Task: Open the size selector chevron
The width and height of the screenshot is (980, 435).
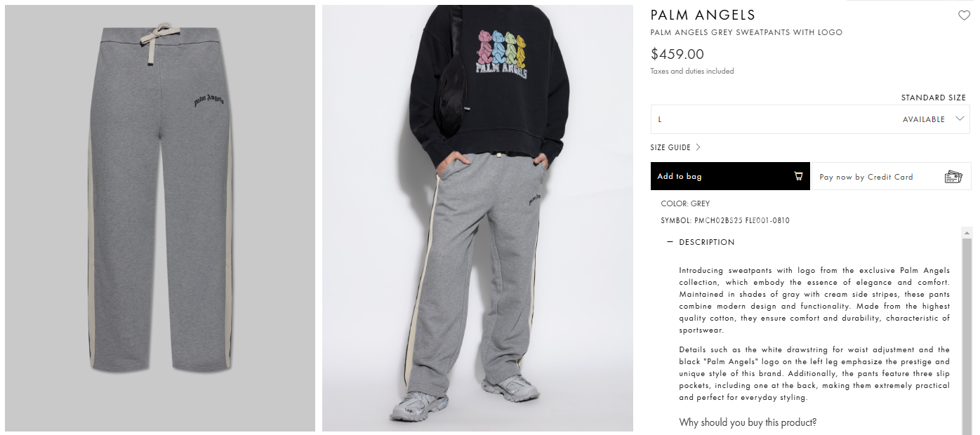Action: pos(960,119)
